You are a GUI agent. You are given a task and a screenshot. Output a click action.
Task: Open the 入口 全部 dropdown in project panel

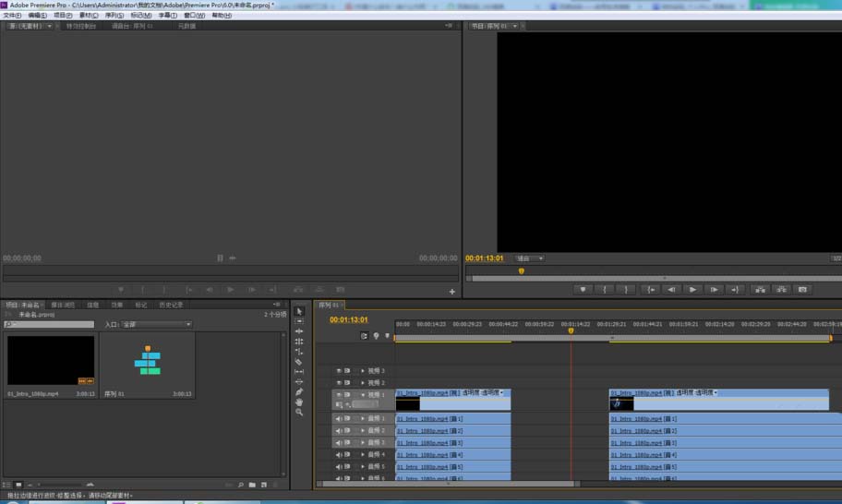[157, 324]
